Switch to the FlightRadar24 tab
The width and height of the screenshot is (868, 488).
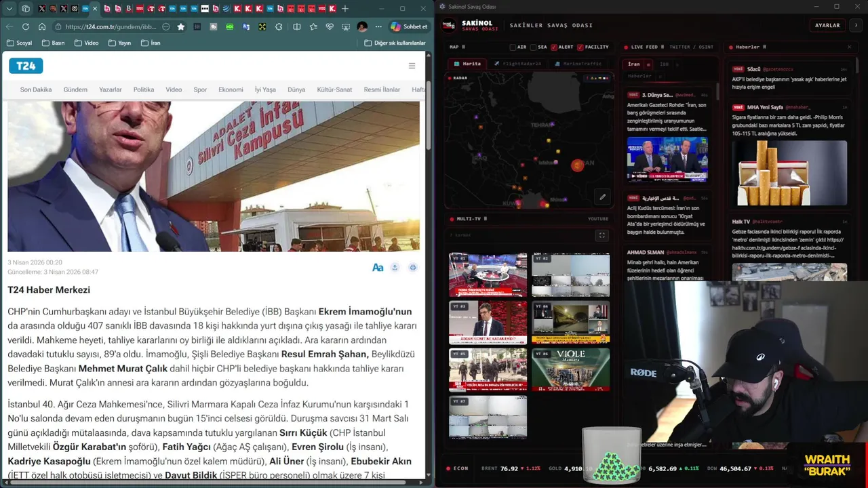click(517, 64)
